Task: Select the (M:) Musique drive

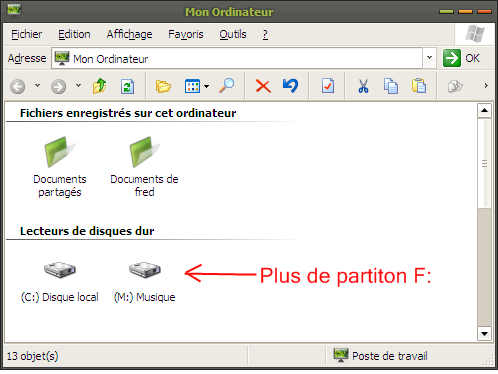Action: click(x=145, y=282)
